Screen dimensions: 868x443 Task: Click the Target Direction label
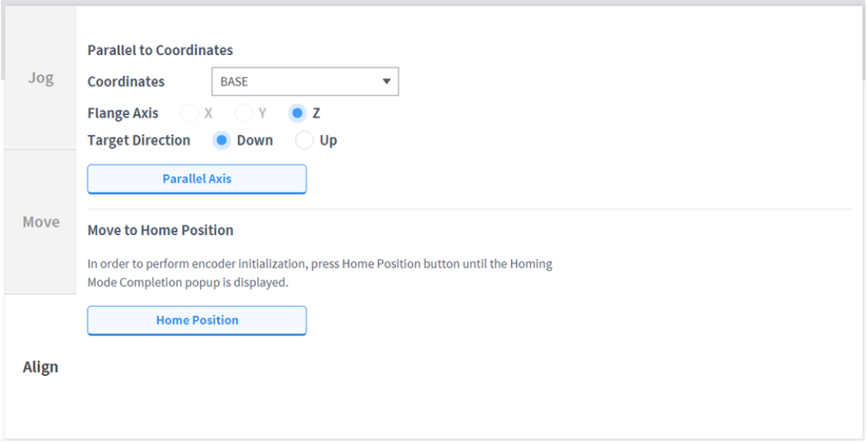pos(138,140)
